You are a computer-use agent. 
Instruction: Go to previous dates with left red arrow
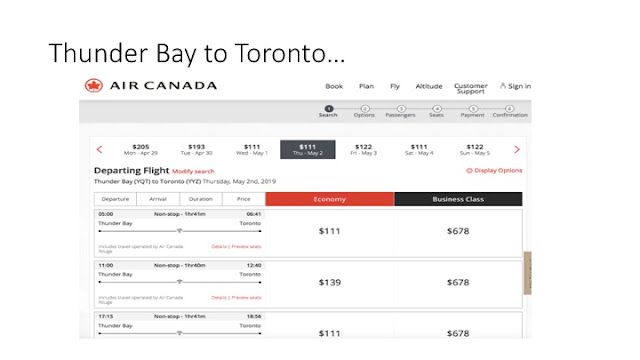click(x=99, y=149)
